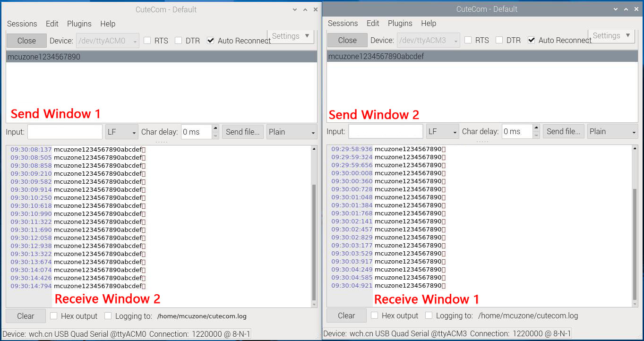Click Close button for /dev/ttyACM0 device
The height and width of the screenshot is (341, 644).
26,41
